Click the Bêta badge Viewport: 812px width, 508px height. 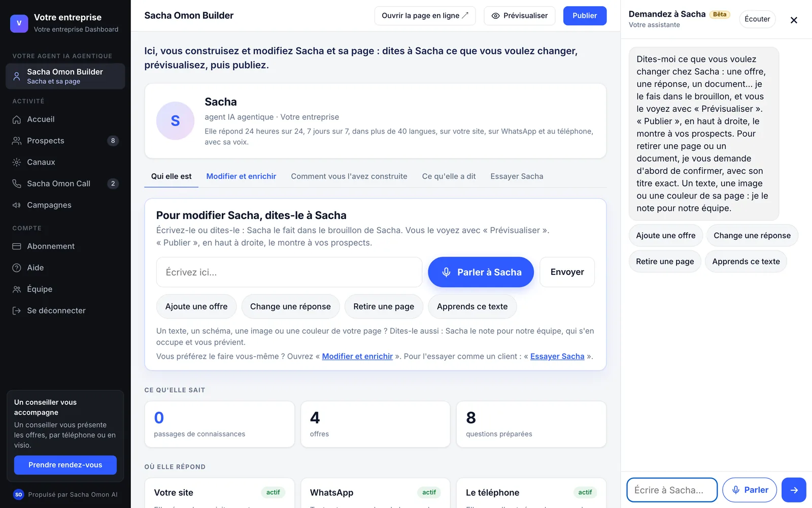click(x=720, y=14)
